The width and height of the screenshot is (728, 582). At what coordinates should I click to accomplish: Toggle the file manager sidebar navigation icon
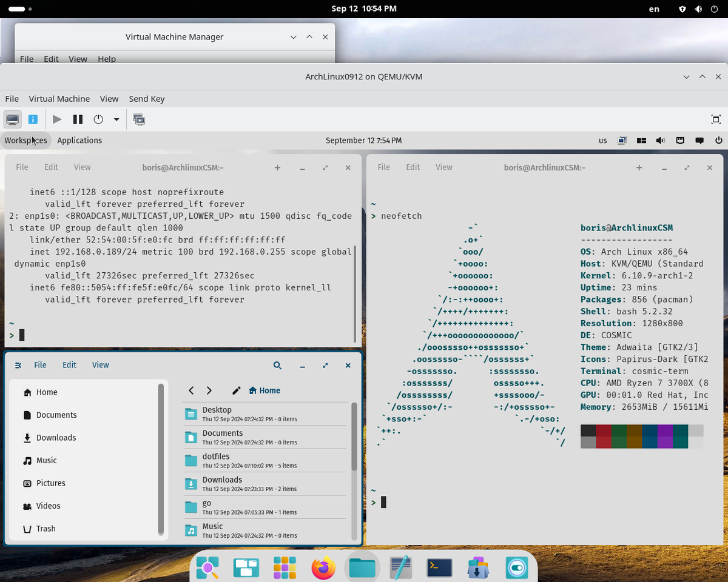click(x=18, y=365)
